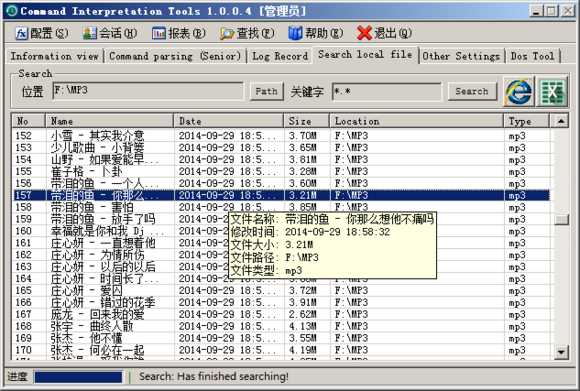Click the Internet Explorer export icon
Image resolution: width=580 pixels, height=391 pixels.
click(519, 91)
